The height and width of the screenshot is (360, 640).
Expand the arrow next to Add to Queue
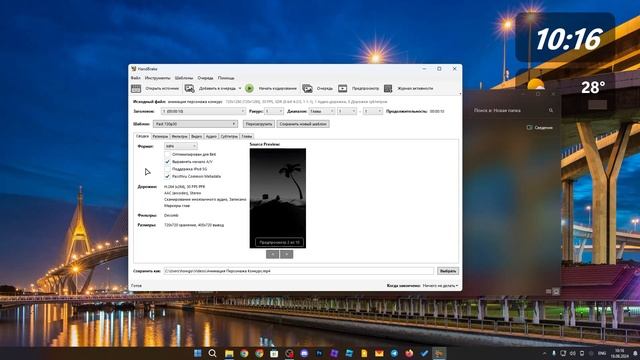coord(240,88)
